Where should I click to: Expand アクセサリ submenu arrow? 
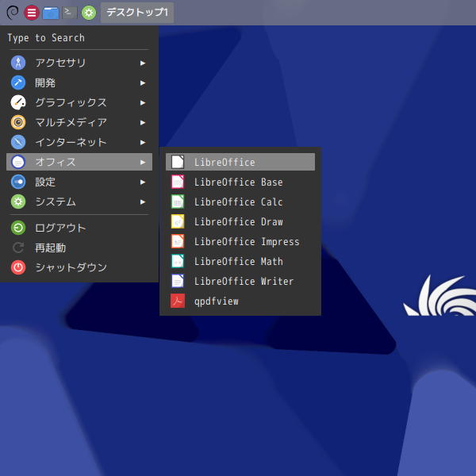click(142, 63)
